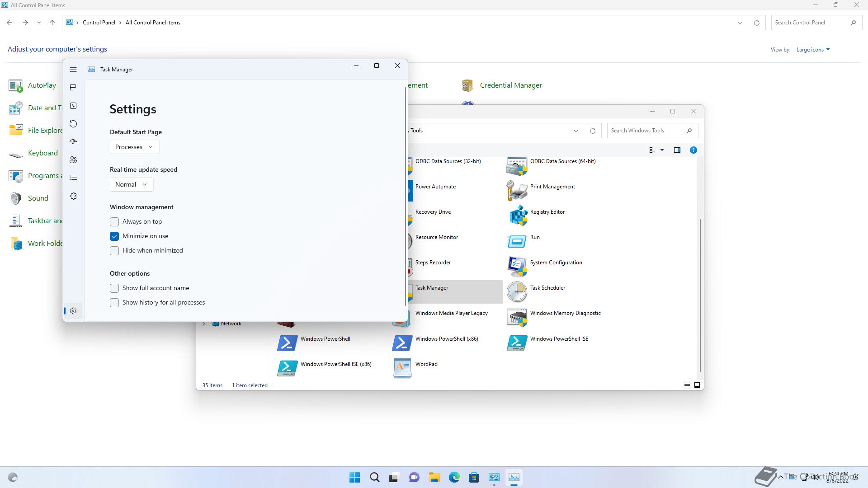Refresh the Windows Tools window
This screenshot has height=488, width=868.
pyautogui.click(x=592, y=131)
